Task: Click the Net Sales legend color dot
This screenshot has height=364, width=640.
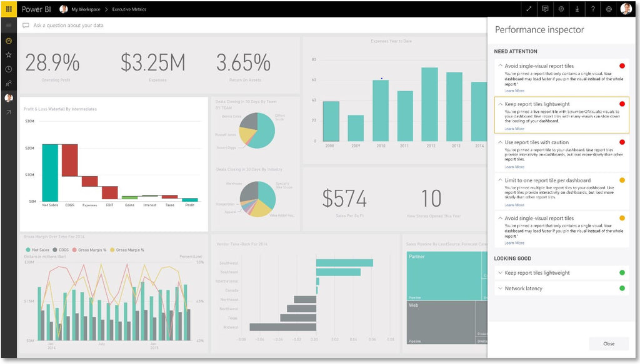Action: (28, 250)
